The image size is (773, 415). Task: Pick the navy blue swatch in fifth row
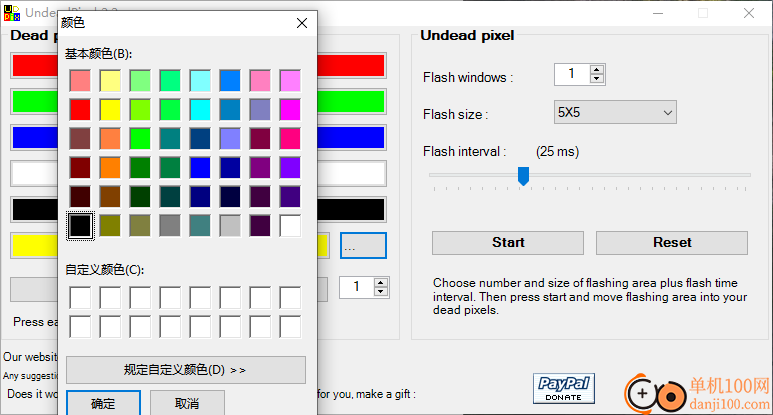point(200,197)
